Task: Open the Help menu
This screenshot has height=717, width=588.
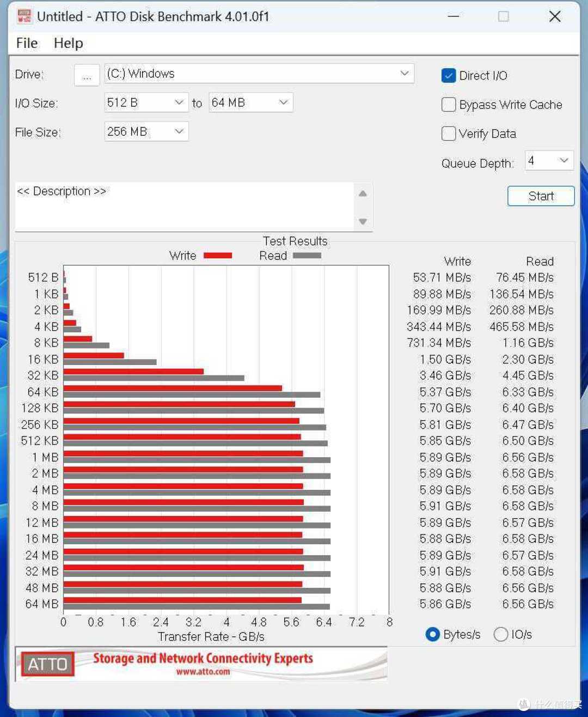Action: (69, 43)
